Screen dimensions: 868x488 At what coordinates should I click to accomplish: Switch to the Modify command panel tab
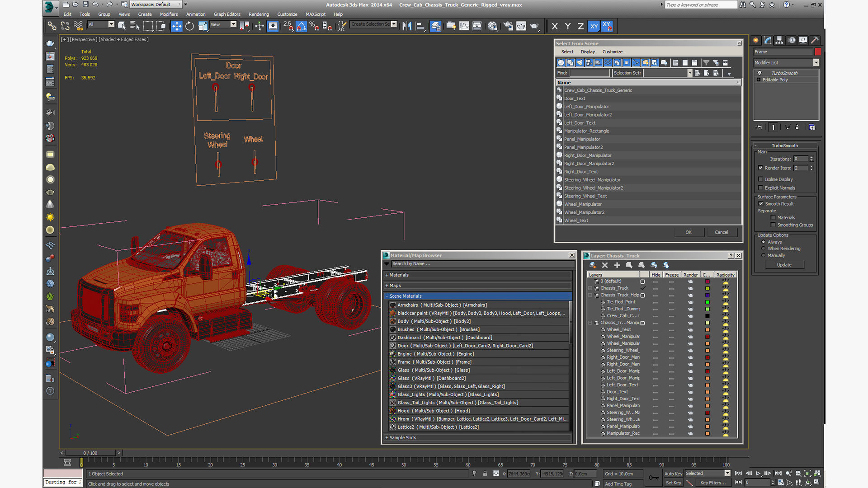click(768, 40)
